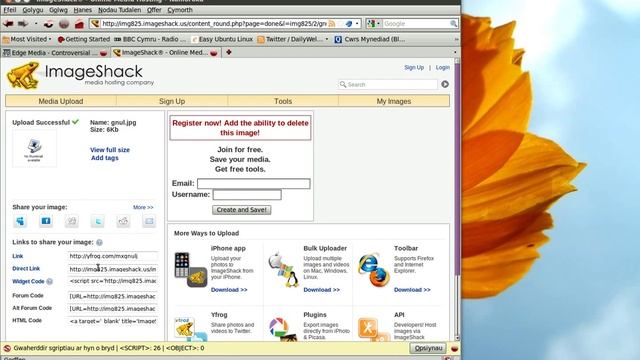Image resolution: width=640 pixels, height=360 pixels.
Task: Click the Login link
Action: (x=442, y=67)
